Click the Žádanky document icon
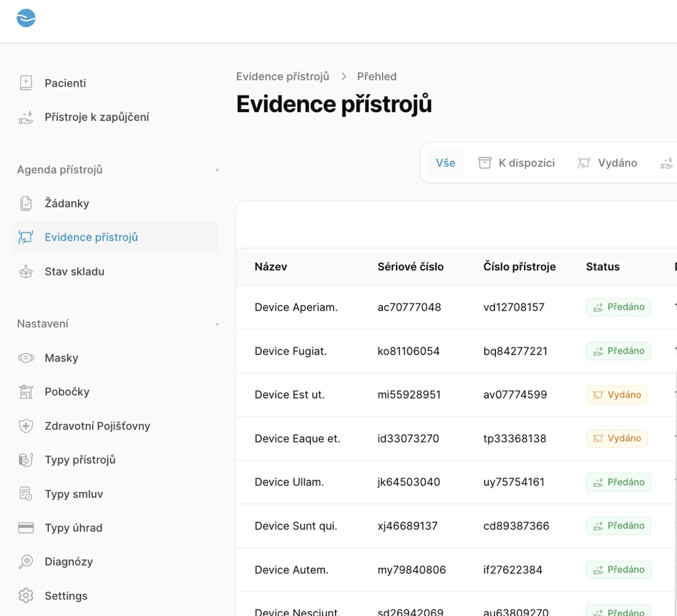677x616 pixels. click(x=26, y=203)
